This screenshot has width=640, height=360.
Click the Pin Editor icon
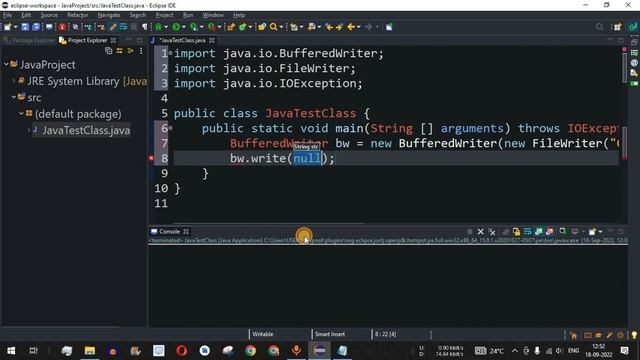[x=389, y=27]
